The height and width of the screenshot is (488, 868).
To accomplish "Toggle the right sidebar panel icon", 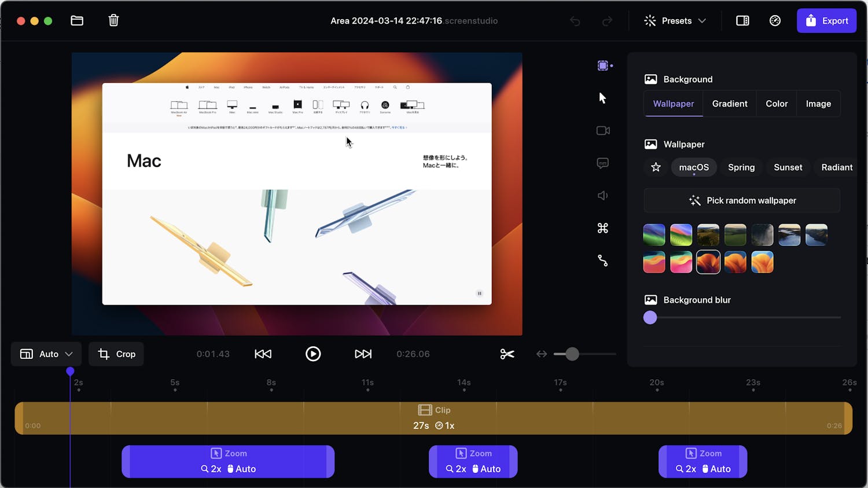I will tap(742, 21).
